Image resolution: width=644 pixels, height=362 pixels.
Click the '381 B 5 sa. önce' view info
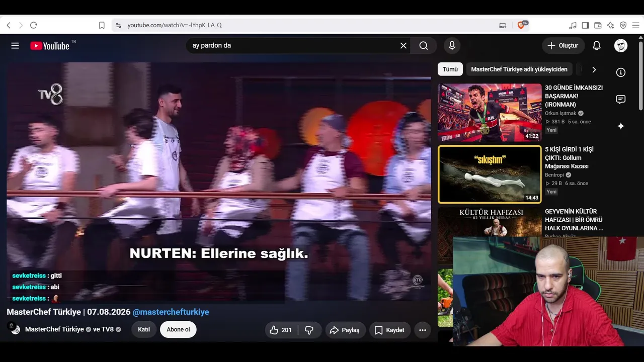[x=568, y=122]
